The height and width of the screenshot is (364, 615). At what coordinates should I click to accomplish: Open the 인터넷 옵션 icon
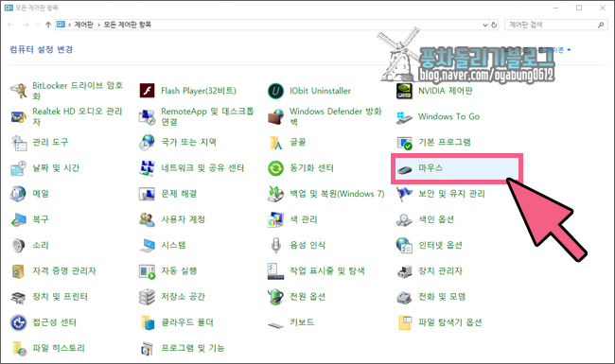point(404,246)
